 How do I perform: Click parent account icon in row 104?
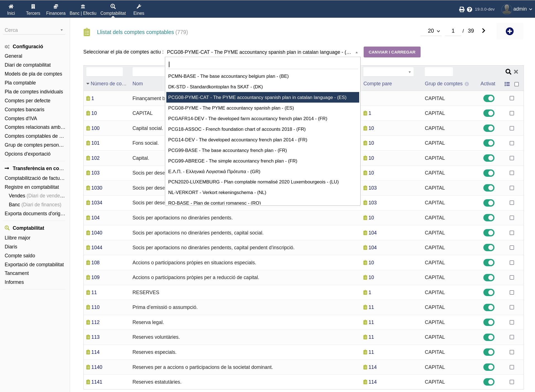[x=365, y=218]
